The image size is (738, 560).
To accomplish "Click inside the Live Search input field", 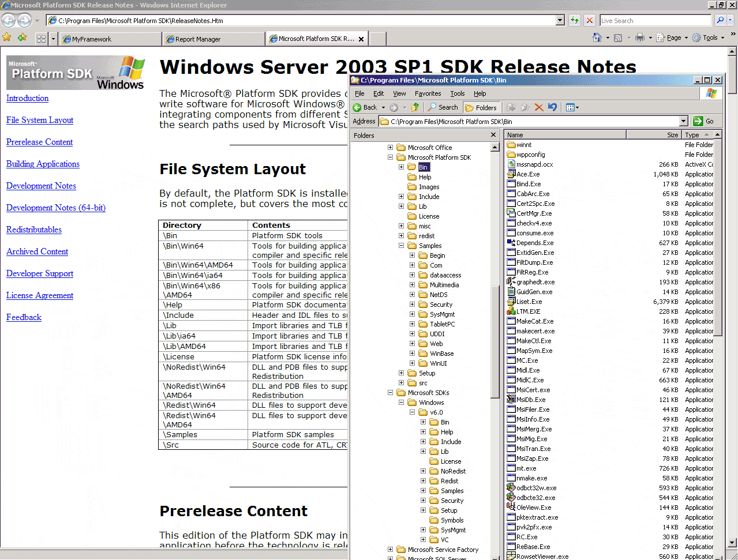I will click(x=655, y=21).
